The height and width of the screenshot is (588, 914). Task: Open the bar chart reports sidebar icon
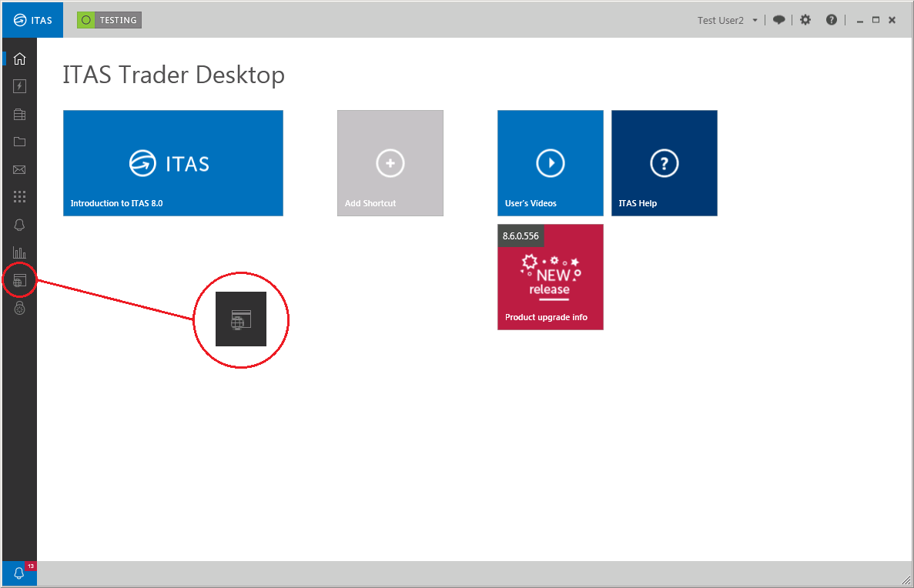19,252
